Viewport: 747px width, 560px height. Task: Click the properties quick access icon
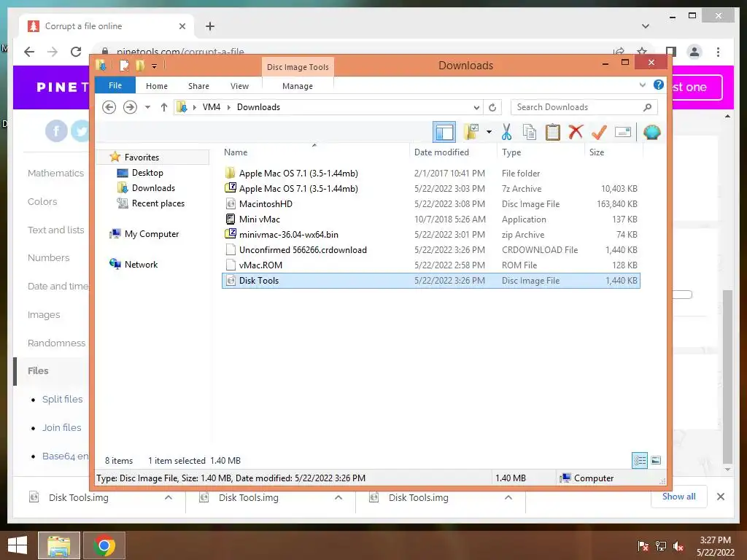point(124,65)
